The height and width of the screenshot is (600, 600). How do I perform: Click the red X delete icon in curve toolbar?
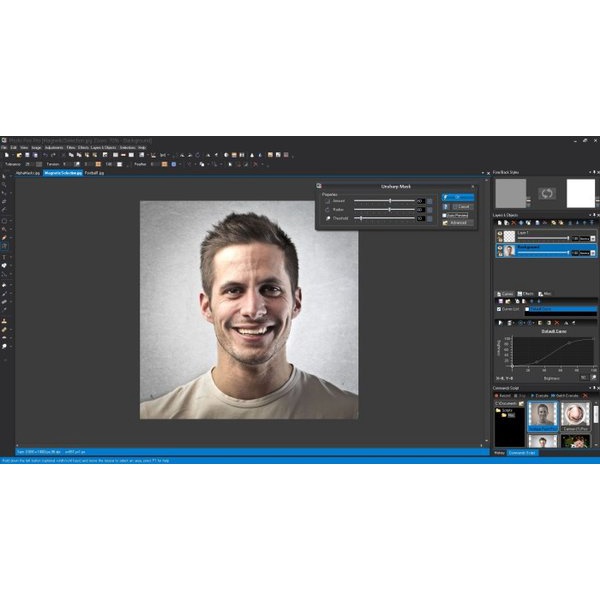coord(557,323)
